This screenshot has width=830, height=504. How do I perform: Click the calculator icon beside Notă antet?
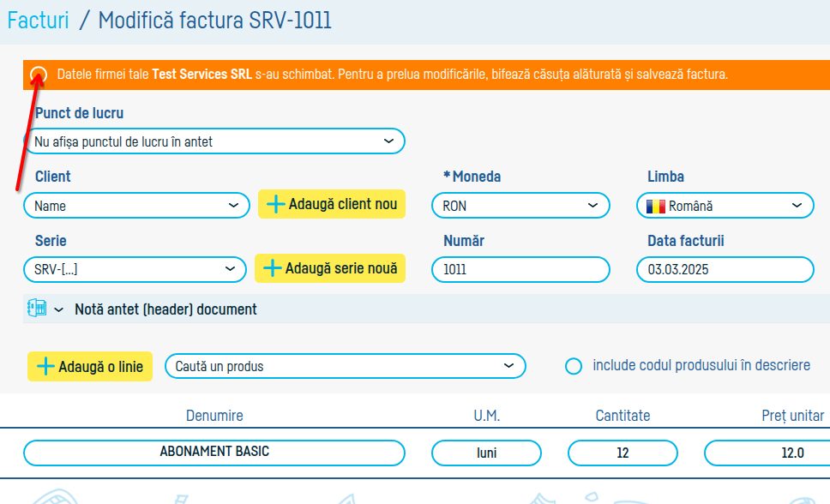[37, 309]
